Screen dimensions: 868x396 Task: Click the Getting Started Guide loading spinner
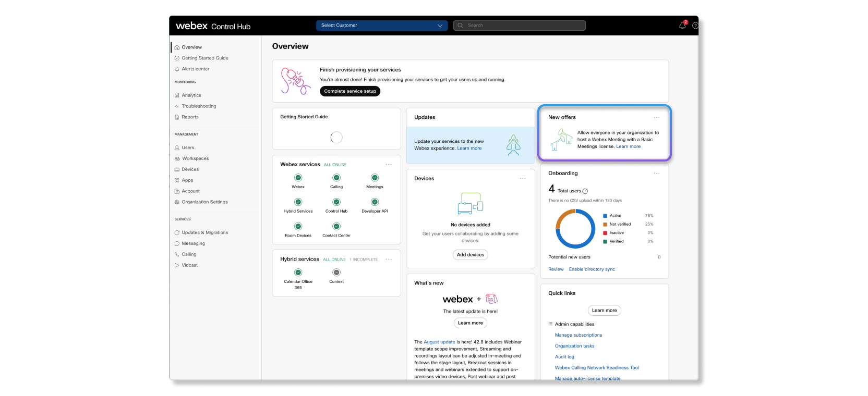336,138
